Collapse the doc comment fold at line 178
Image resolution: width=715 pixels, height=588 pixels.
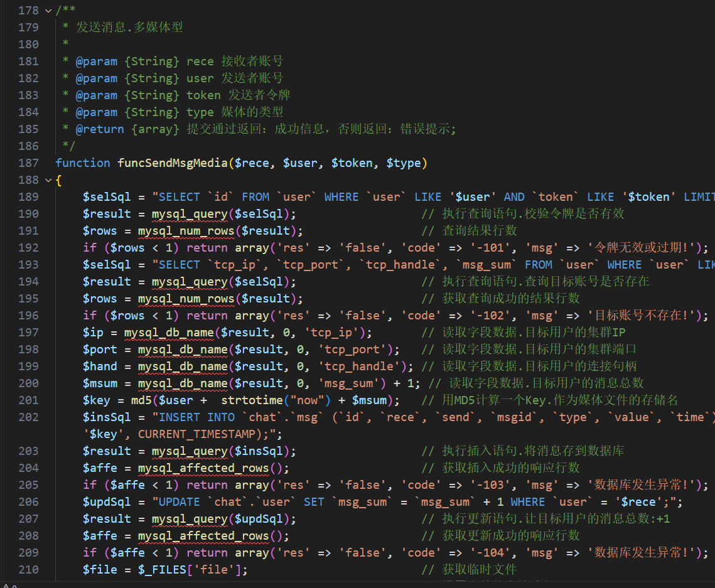(x=48, y=11)
